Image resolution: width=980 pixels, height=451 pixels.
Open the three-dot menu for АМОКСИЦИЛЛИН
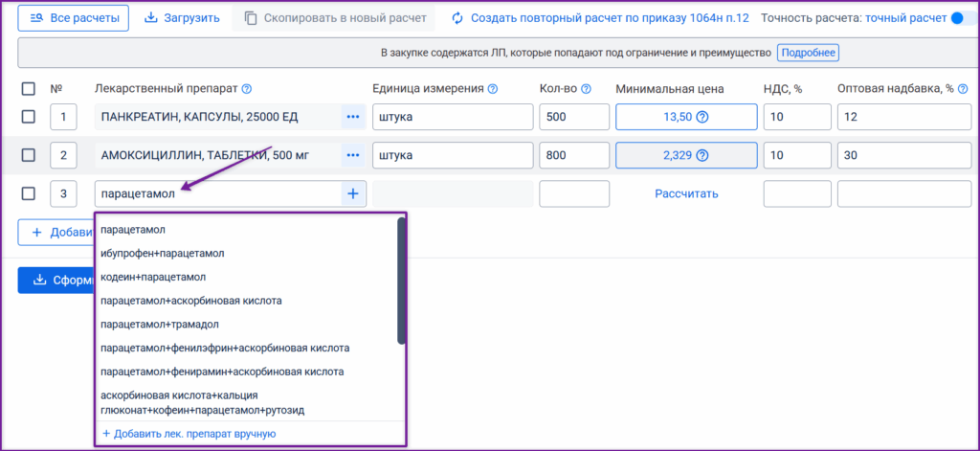tap(353, 155)
